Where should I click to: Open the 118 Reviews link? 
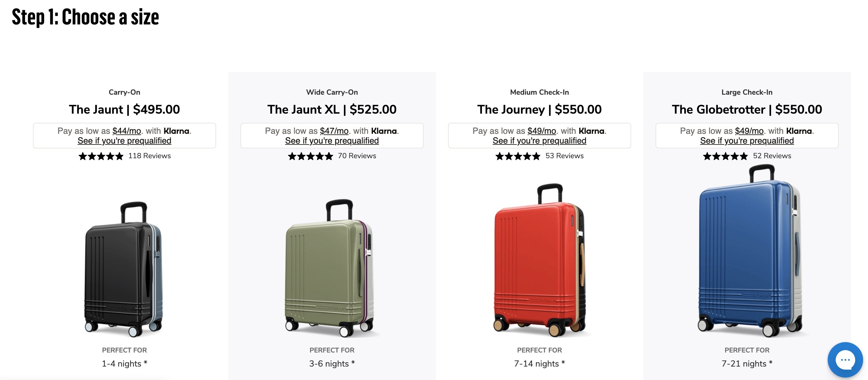(150, 156)
